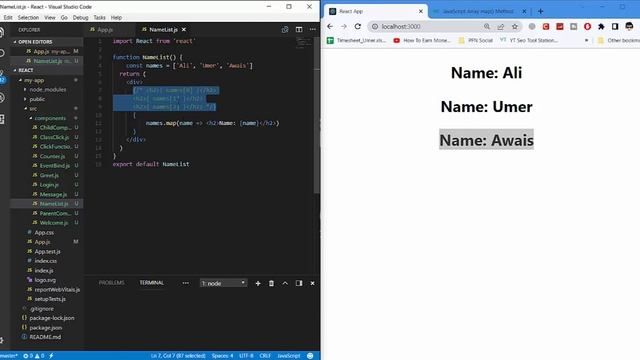Maximize terminal panel with up chevron
The width and height of the screenshot is (640, 360).
pyautogui.click(x=285, y=283)
